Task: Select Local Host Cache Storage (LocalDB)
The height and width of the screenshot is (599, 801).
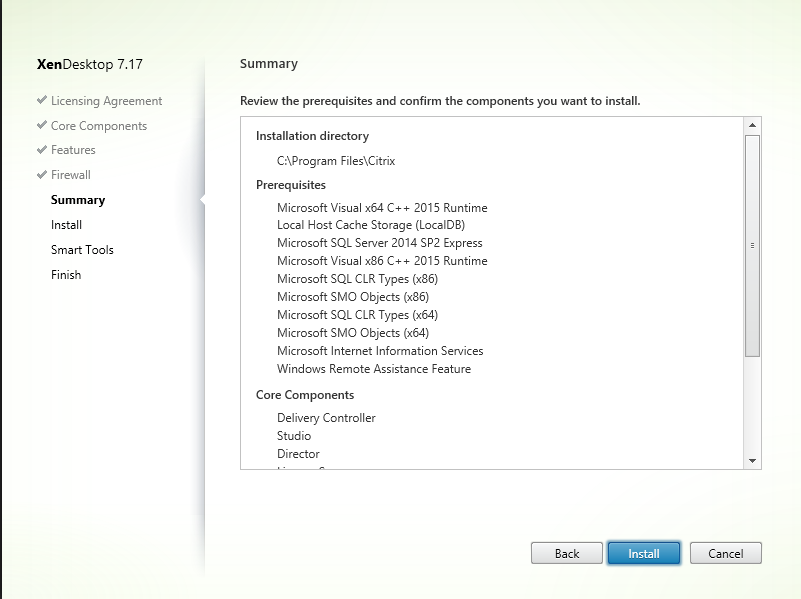Action: [x=371, y=225]
